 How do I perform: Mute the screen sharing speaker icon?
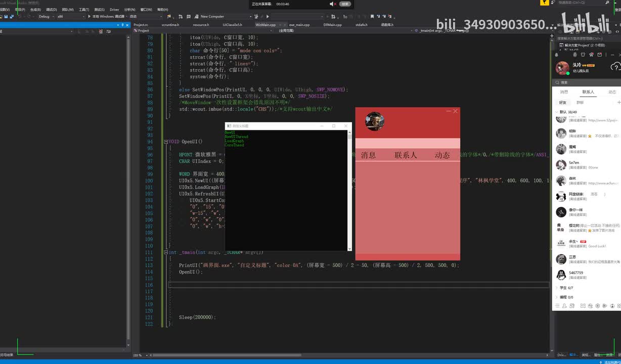pos(332,4)
